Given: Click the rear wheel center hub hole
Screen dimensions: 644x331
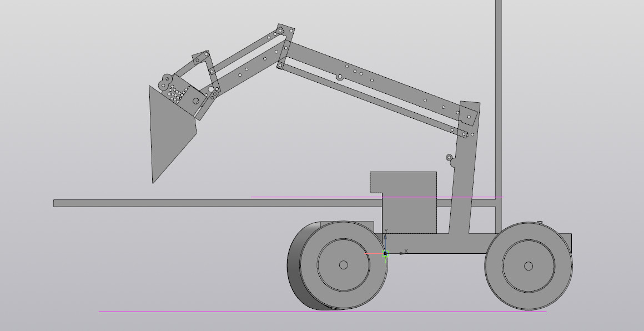Looking at the screenshot, I should pyautogui.click(x=528, y=266).
